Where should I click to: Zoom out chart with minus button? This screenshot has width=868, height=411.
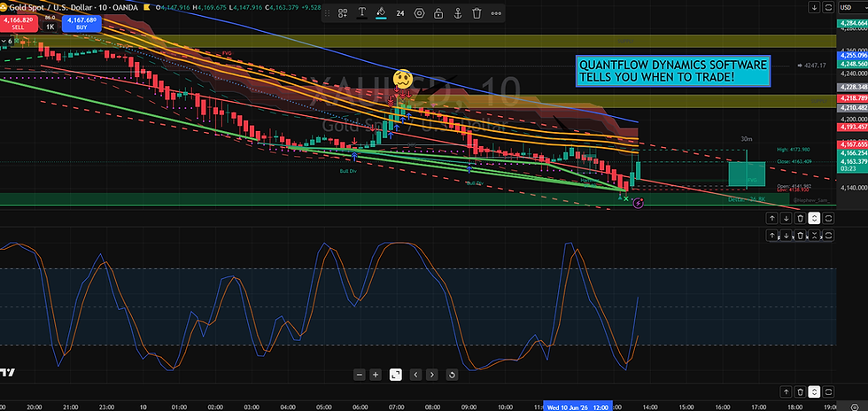pos(360,375)
